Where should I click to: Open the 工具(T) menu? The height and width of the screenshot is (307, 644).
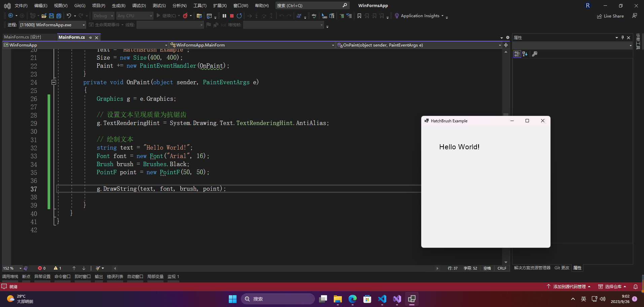click(200, 5)
